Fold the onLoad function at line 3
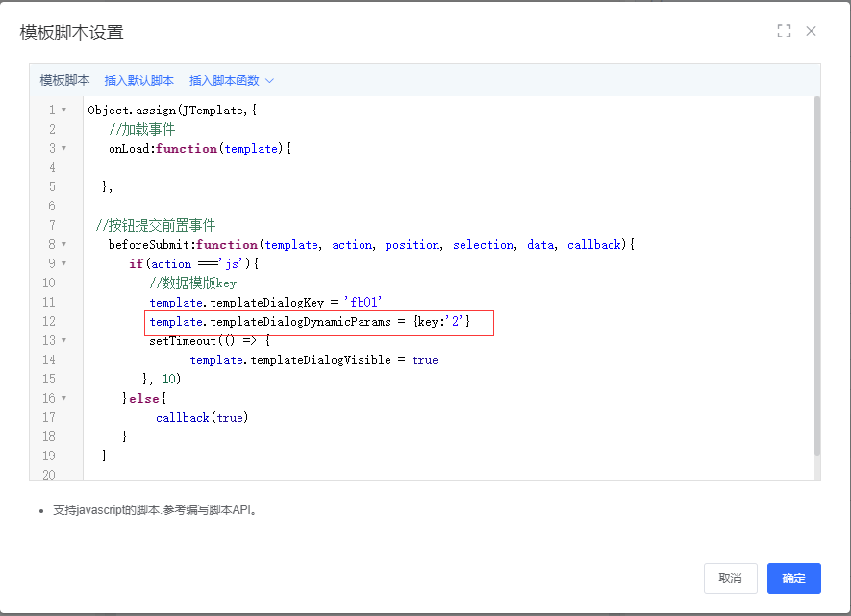Viewport: 851px width, 616px height. [63, 149]
